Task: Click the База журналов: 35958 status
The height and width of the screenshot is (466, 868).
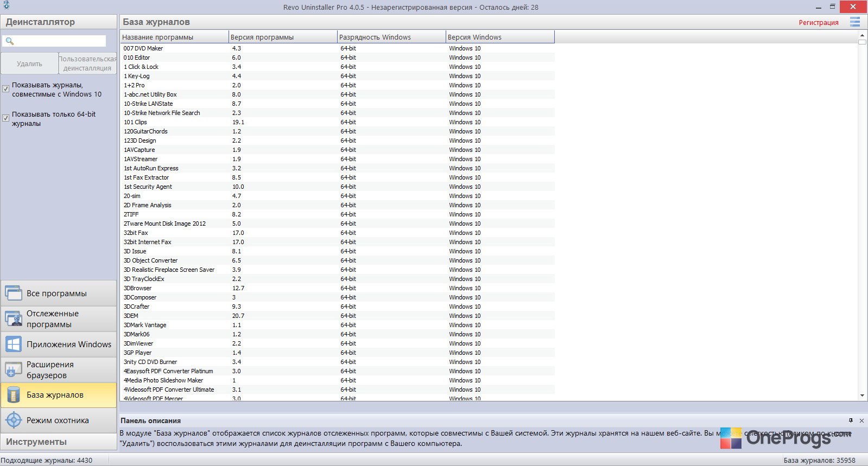Action: (x=819, y=460)
